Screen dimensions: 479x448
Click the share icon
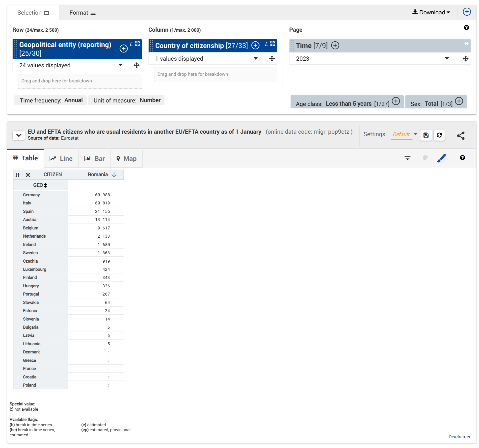(460, 135)
